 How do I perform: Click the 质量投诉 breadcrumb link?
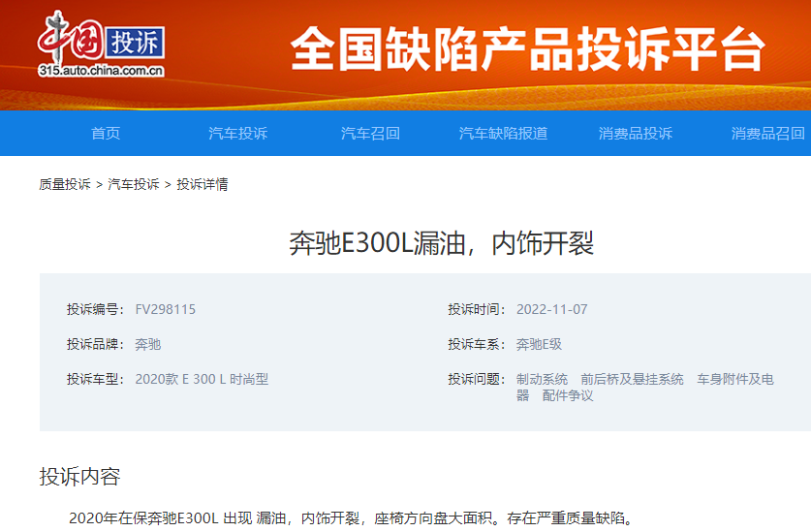tap(65, 184)
